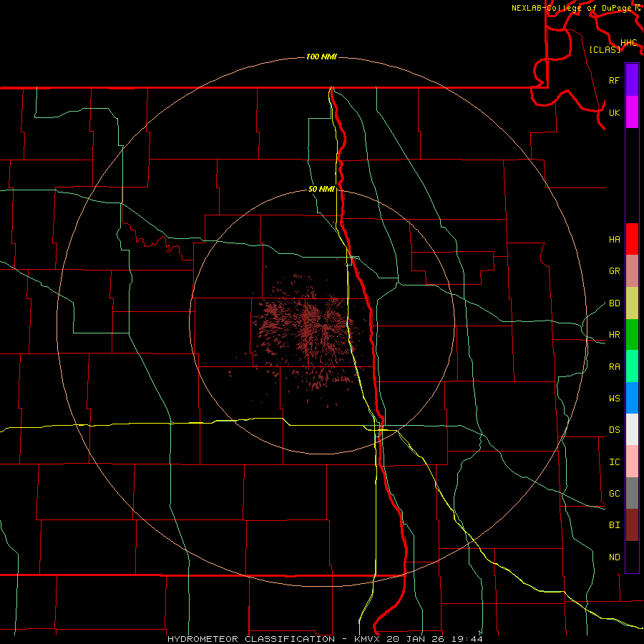Click the 100 NMI range ring label
Image resolution: width=644 pixels, height=644 pixels.
tap(321, 57)
